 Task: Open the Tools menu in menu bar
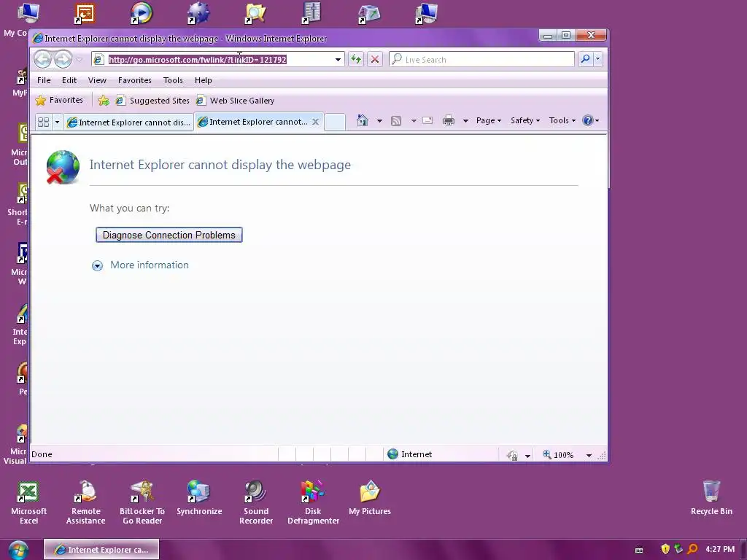click(x=173, y=80)
